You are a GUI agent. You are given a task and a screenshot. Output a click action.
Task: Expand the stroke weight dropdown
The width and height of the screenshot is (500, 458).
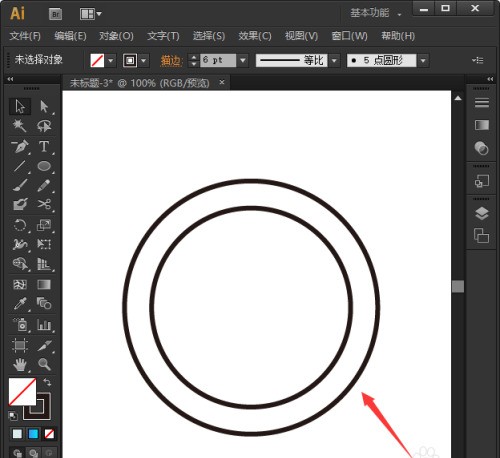pyautogui.click(x=243, y=60)
